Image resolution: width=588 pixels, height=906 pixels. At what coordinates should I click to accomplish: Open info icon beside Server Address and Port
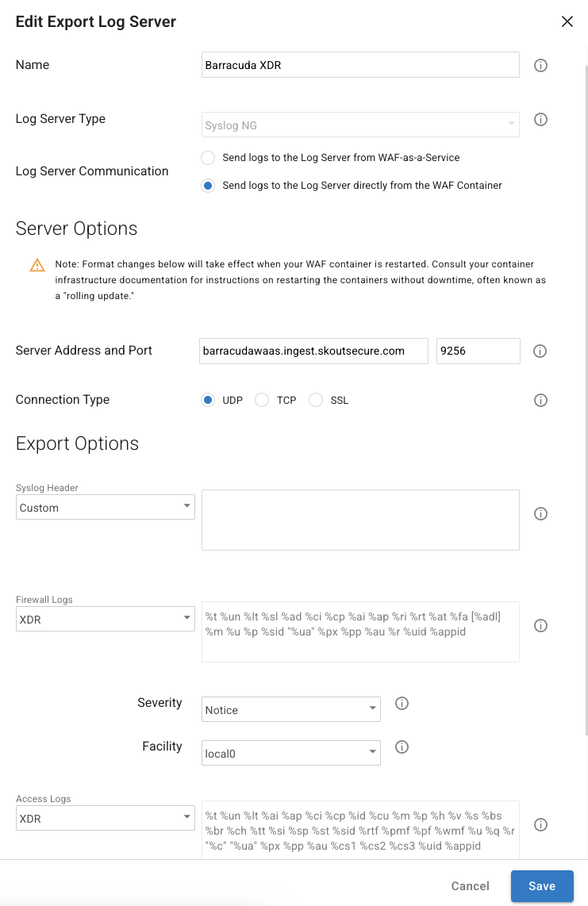540,351
